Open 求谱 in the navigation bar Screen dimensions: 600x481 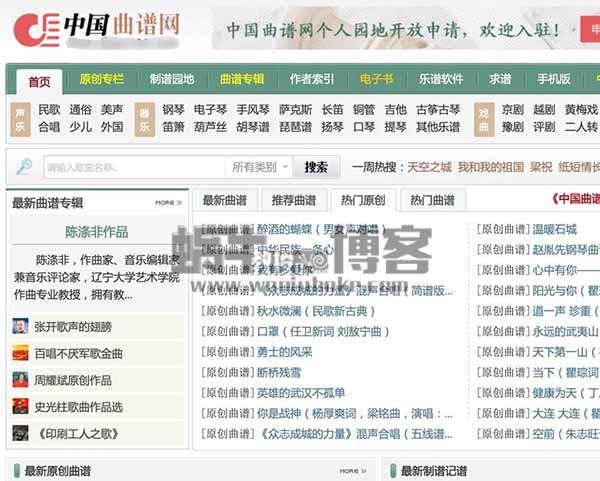click(500, 79)
